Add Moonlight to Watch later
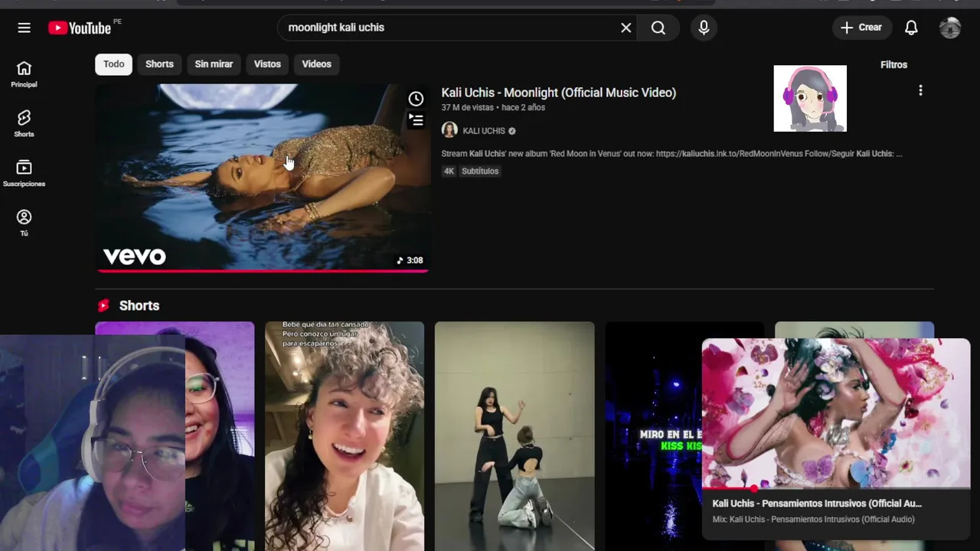The height and width of the screenshot is (551, 980). click(x=416, y=99)
